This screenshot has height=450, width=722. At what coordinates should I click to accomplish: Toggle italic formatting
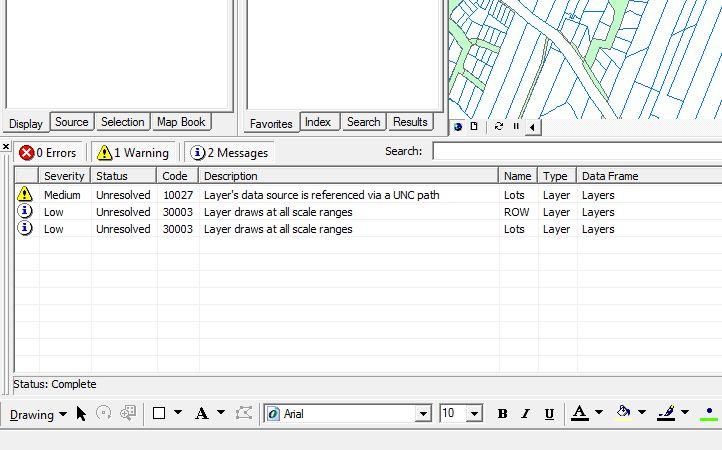tap(525, 414)
